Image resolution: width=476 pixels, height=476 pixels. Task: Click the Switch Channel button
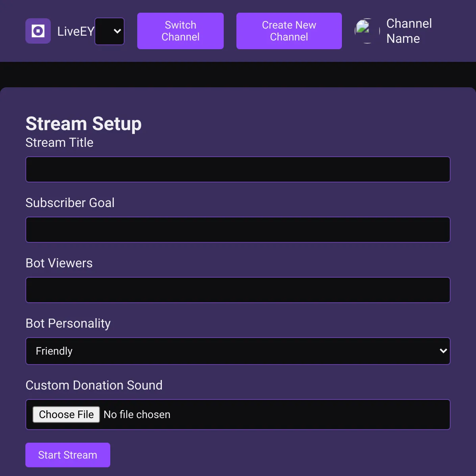pyautogui.click(x=180, y=31)
